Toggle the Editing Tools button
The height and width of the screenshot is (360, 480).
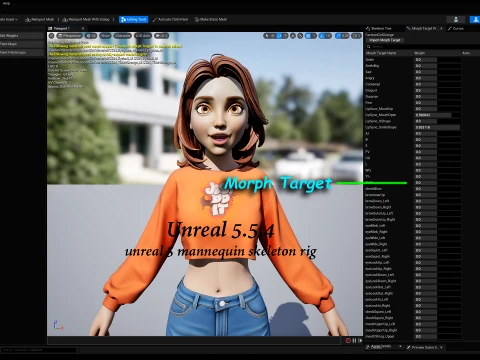point(134,19)
